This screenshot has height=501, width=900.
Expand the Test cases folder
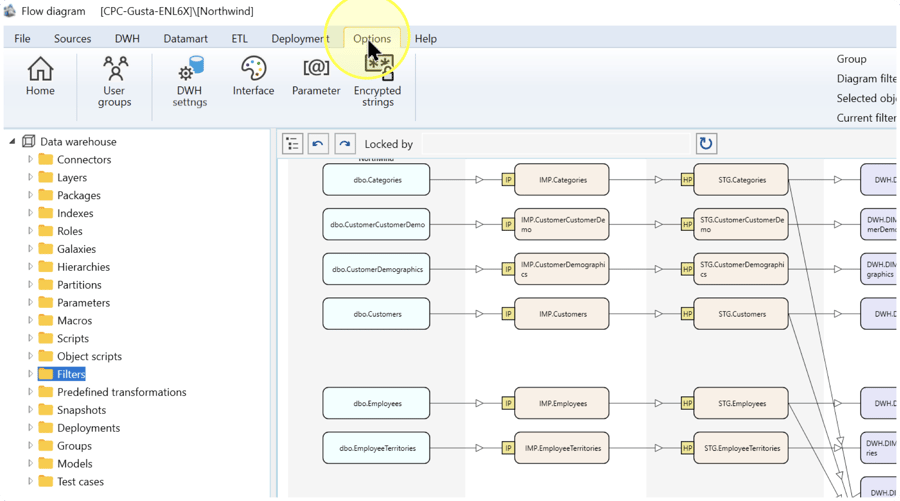point(30,481)
